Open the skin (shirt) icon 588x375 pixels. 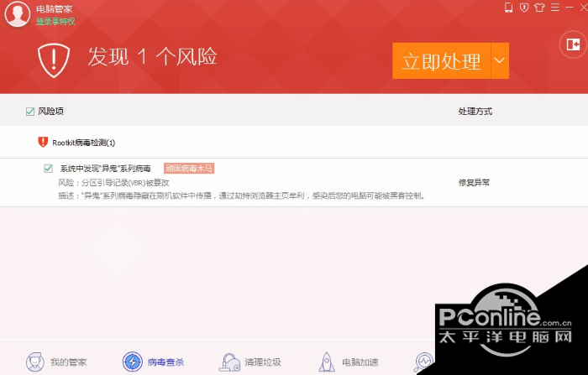[x=539, y=7]
